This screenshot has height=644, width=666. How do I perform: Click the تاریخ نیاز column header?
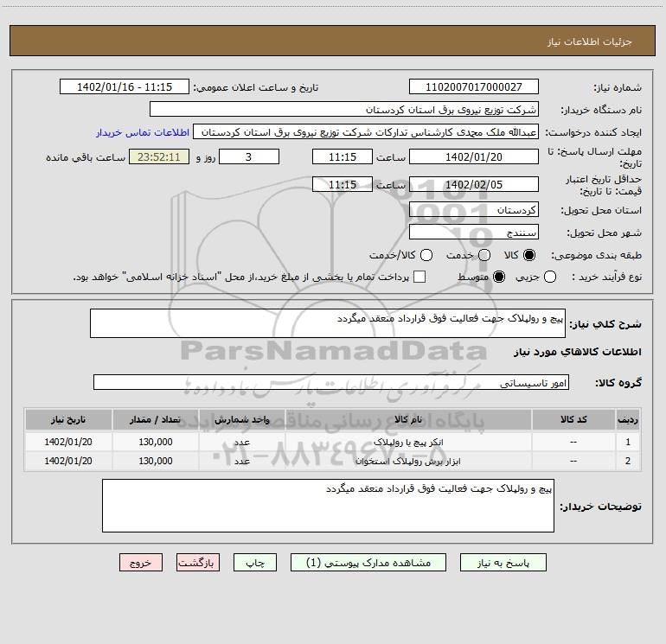(68, 420)
